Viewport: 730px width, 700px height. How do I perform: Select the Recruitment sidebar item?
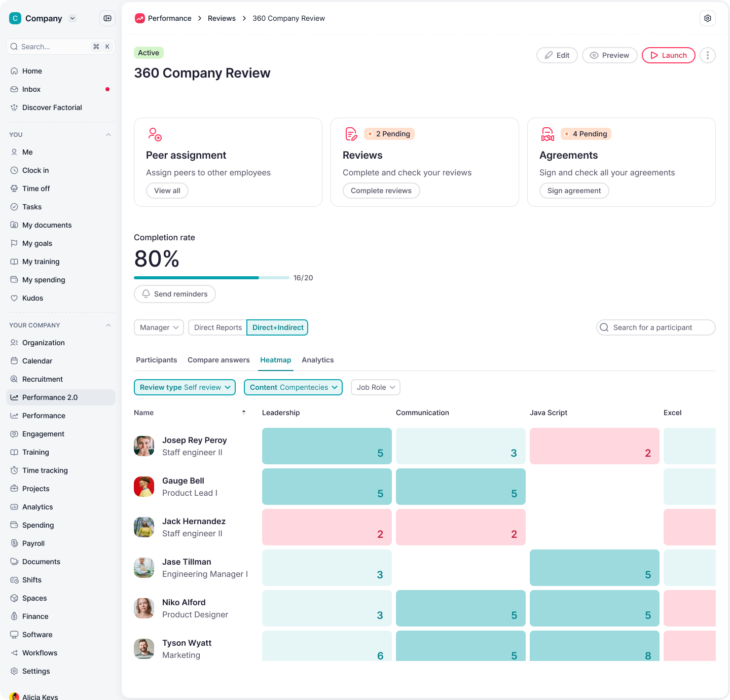(x=42, y=379)
